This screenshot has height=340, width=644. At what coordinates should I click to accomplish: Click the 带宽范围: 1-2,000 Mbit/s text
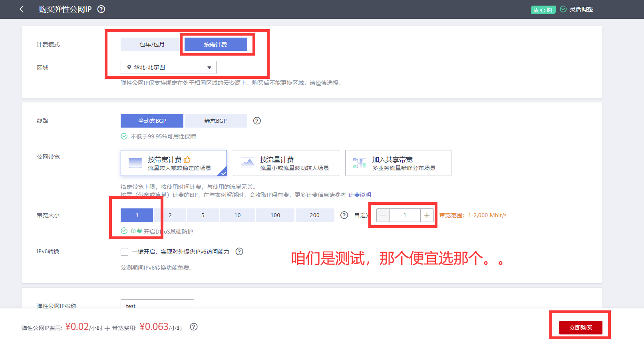pos(473,215)
